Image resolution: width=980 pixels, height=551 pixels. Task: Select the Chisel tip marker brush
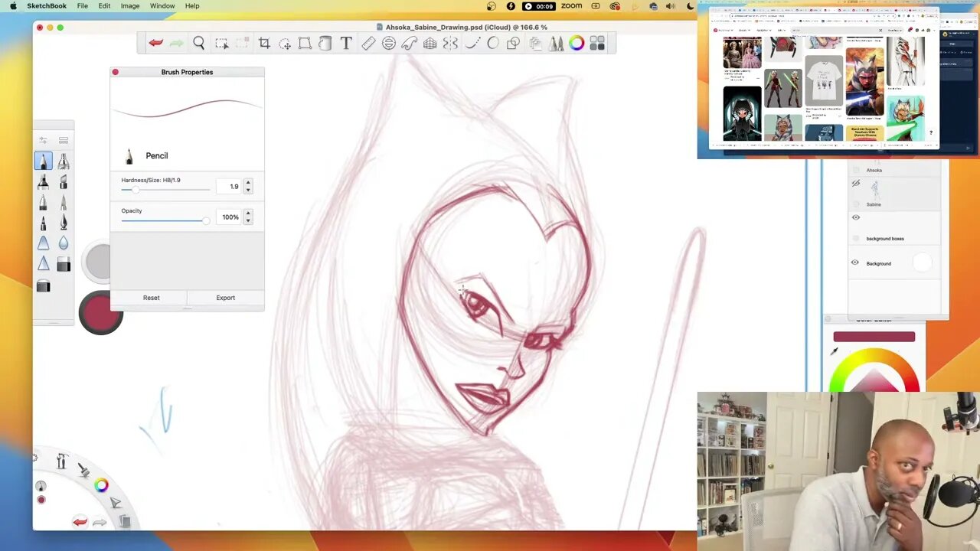(x=64, y=182)
